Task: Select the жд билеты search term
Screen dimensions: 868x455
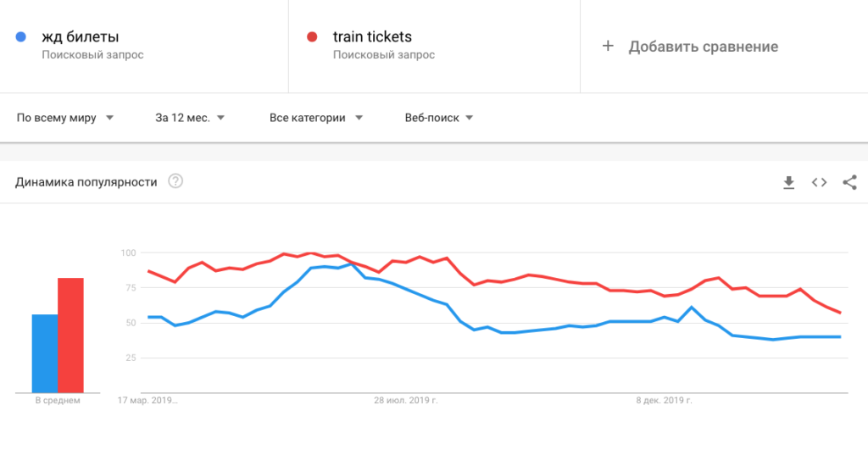Action: point(81,37)
